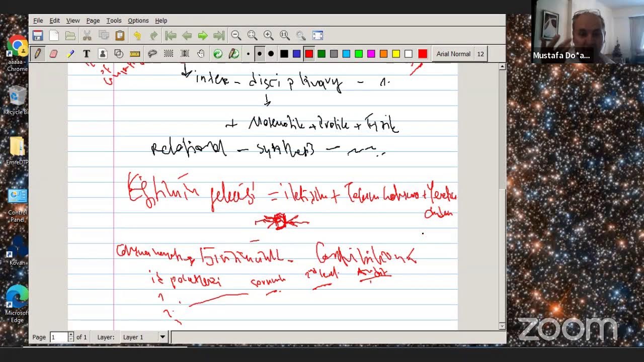Viewport: 644px width, 362px height.
Task: Open the Layer 1 dropdown
Action: coord(144,337)
